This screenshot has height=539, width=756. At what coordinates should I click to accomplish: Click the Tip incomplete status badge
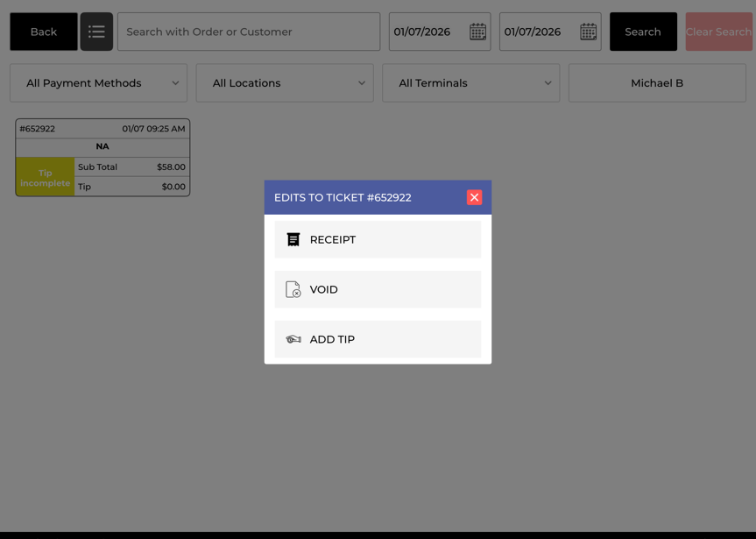[x=45, y=177]
